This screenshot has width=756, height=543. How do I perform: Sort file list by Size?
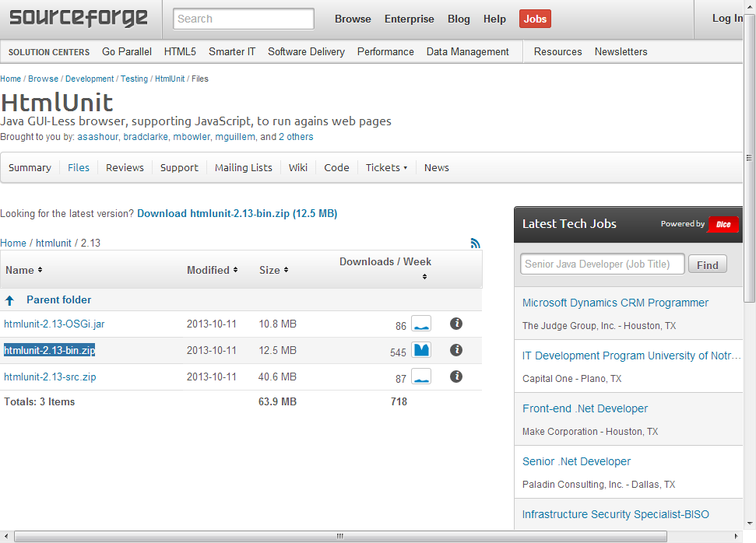tap(274, 270)
